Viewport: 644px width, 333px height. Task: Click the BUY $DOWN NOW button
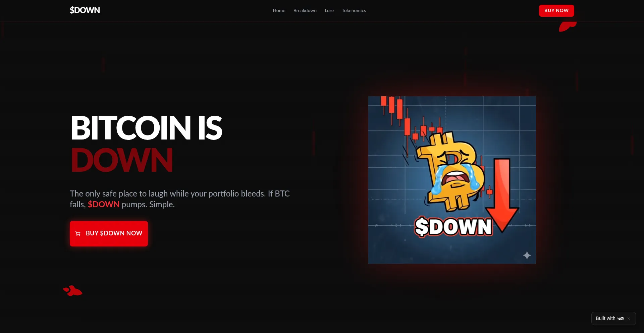coord(109,233)
